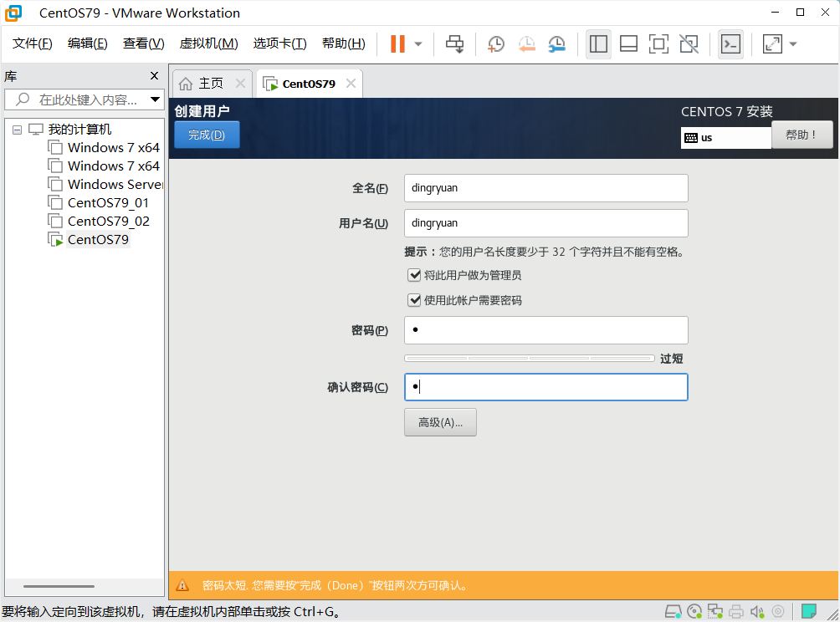Click the hard disk status icon
This screenshot has height=622, width=840.
(673, 611)
